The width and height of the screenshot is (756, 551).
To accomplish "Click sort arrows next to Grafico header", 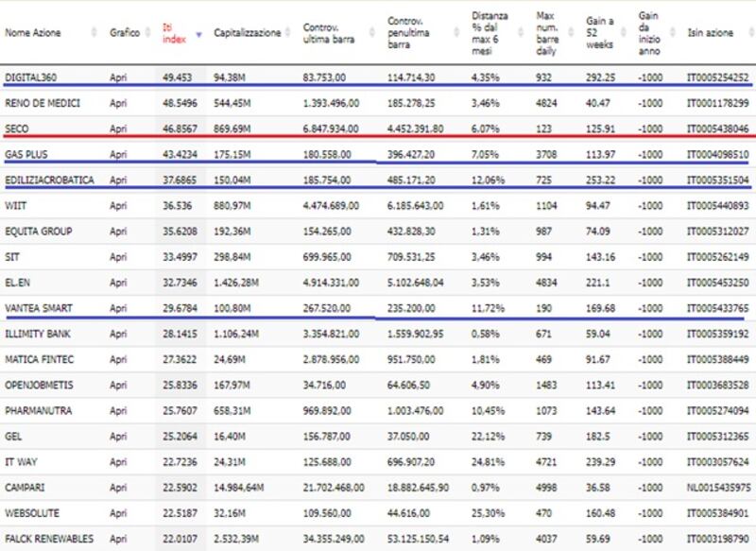I will point(148,33).
